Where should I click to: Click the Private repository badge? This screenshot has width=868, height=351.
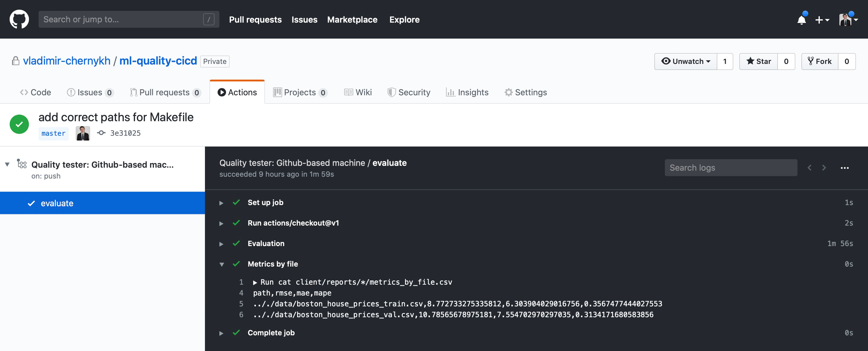(x=215, y=62)
